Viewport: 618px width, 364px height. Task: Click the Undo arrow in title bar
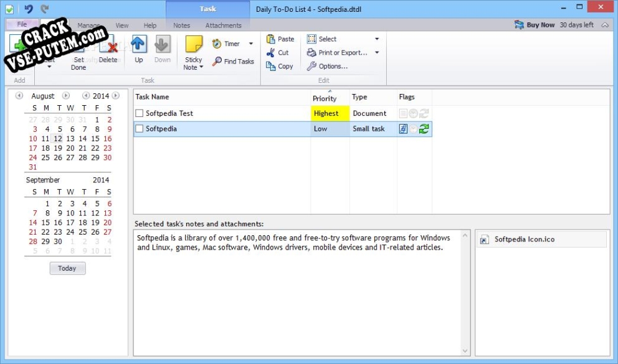(x=29, y=9)
